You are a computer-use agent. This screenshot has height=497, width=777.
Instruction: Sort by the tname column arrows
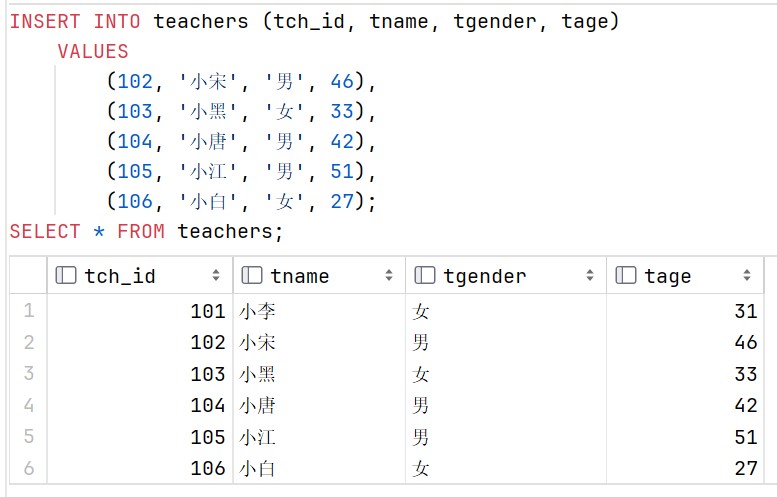[389, 275]
